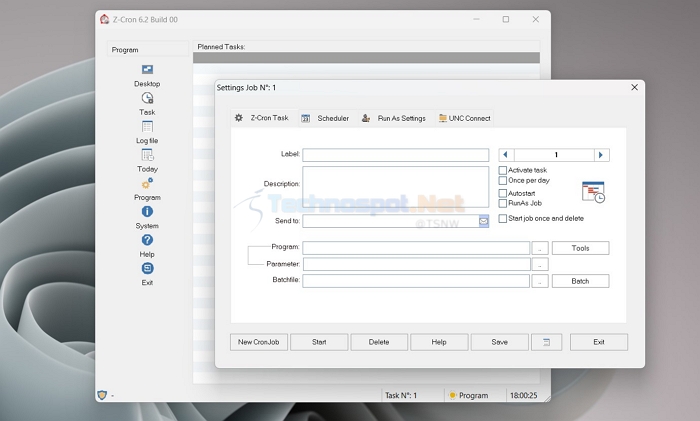Close the Settings Job dialog
Image resolution: width=700 pixels, height=421 pixels.
point(634,88)
